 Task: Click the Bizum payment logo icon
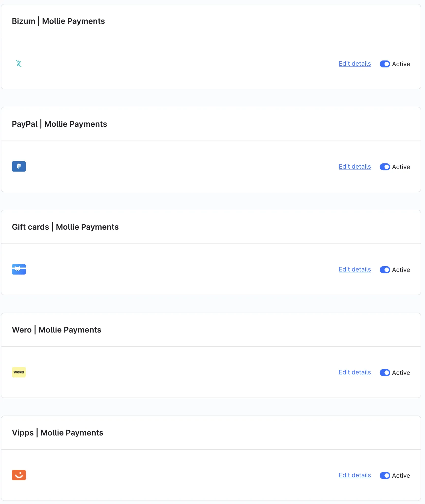click(x=19, y=63)
